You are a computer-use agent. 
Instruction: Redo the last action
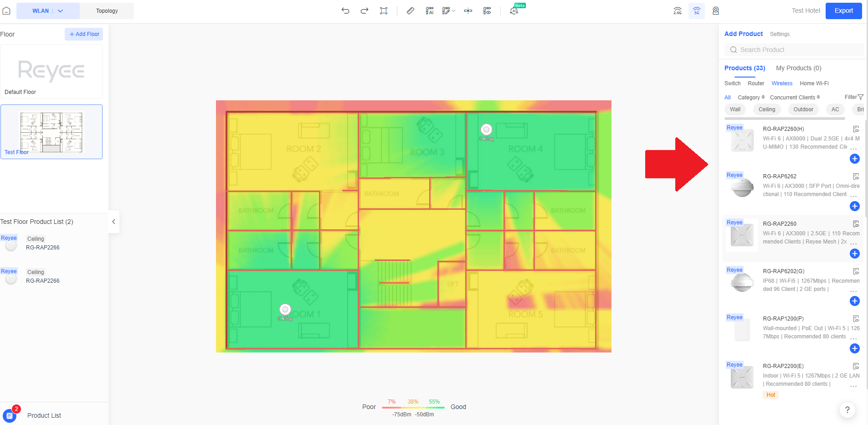coord(364,10)
